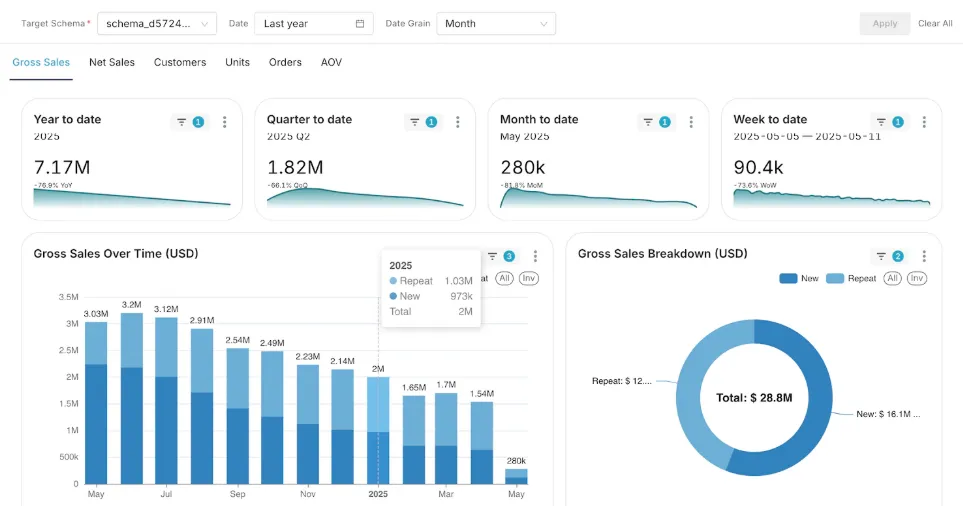Click the 280k May bar in chart

click(x=516, y=476)
